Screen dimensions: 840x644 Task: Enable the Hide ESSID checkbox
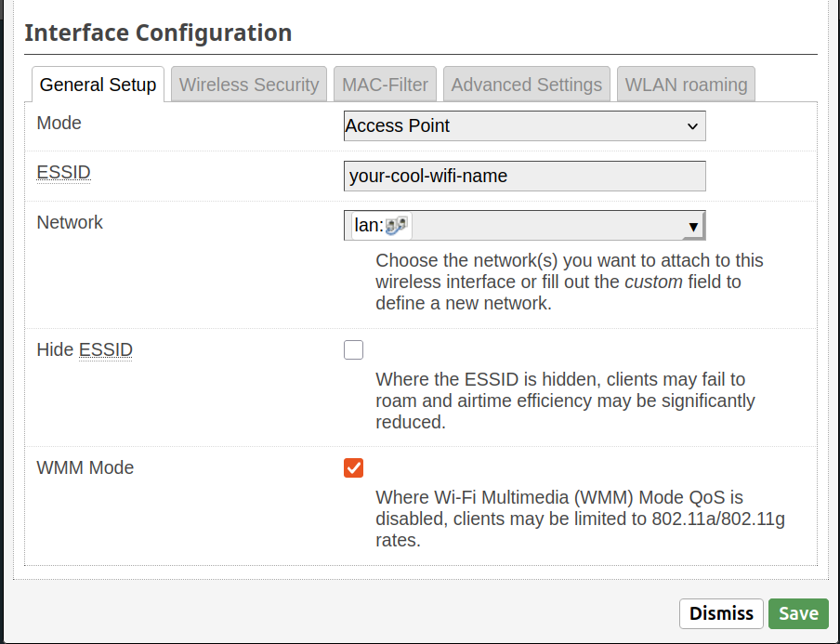pyautogui.click(x=353, y=349)
